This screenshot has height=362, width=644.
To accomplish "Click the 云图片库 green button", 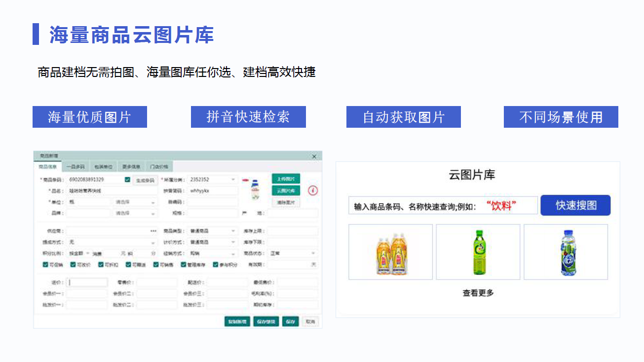I will point(286,190).
